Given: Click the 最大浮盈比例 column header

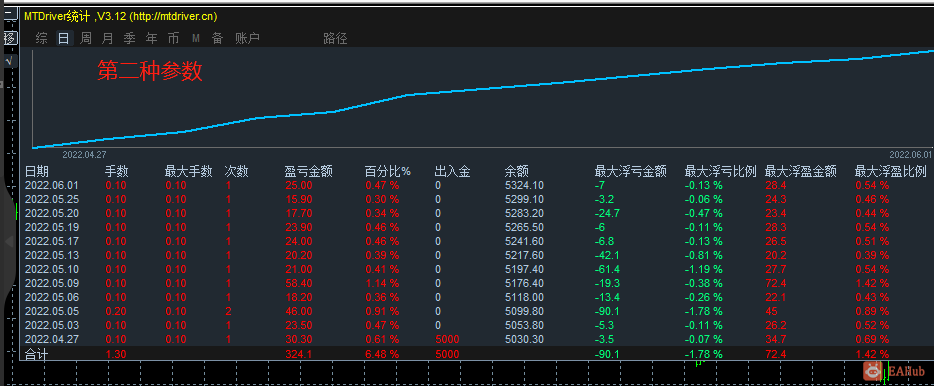Looking at the screenshot, I should coord(891,172).
